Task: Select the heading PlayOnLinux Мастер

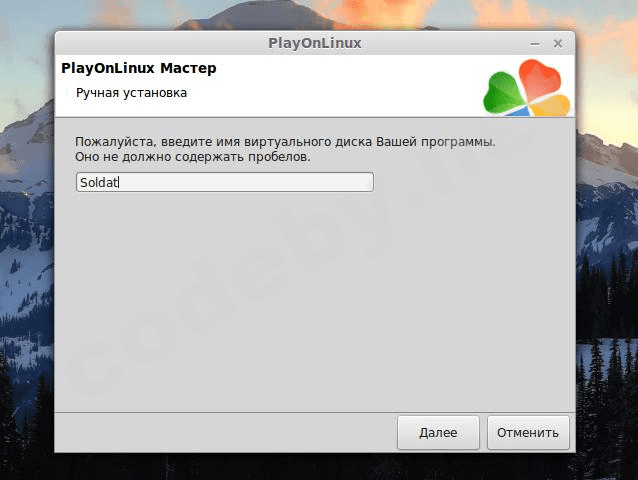Action: 139,68
